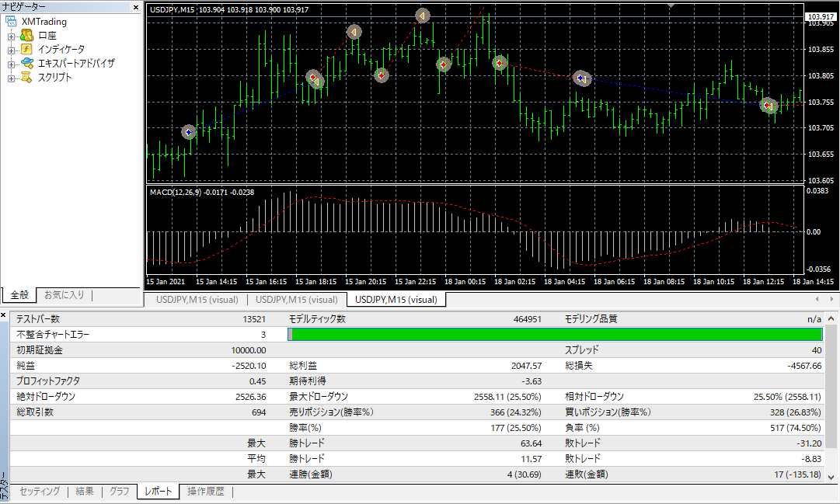This screenshot has width=840, height=504.
Task: Click the 103.917 current price label
Action: (x=821, y=16)
